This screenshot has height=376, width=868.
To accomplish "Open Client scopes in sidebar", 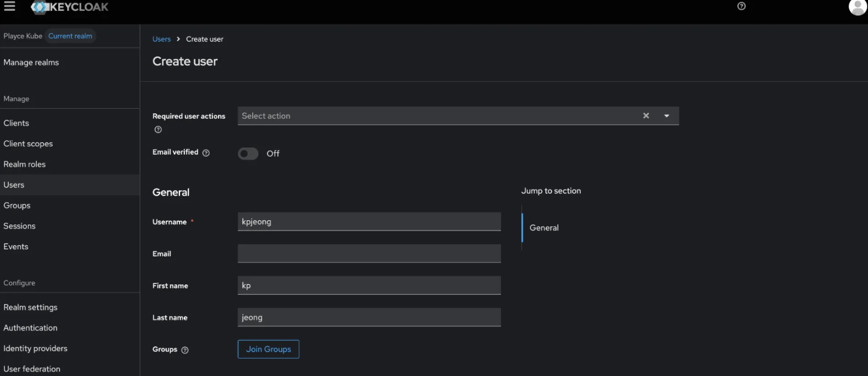I will pyautogui.click(x=70, y=144).
